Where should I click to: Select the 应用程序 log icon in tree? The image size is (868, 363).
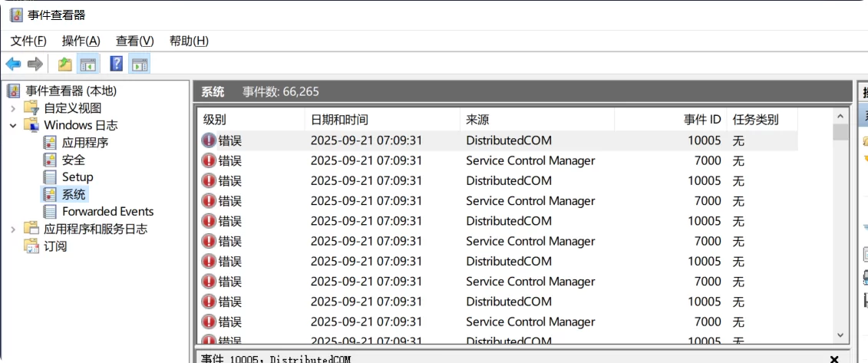pos(50,142)
